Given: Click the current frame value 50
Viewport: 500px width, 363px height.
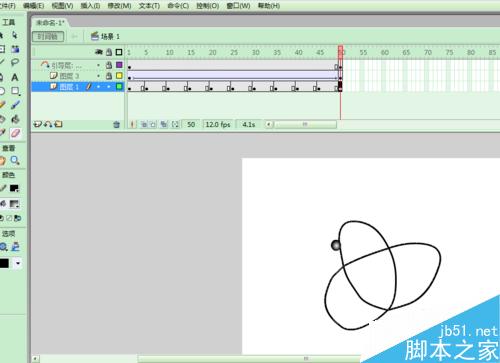Looking at the screenshot, I should point(191,124).
